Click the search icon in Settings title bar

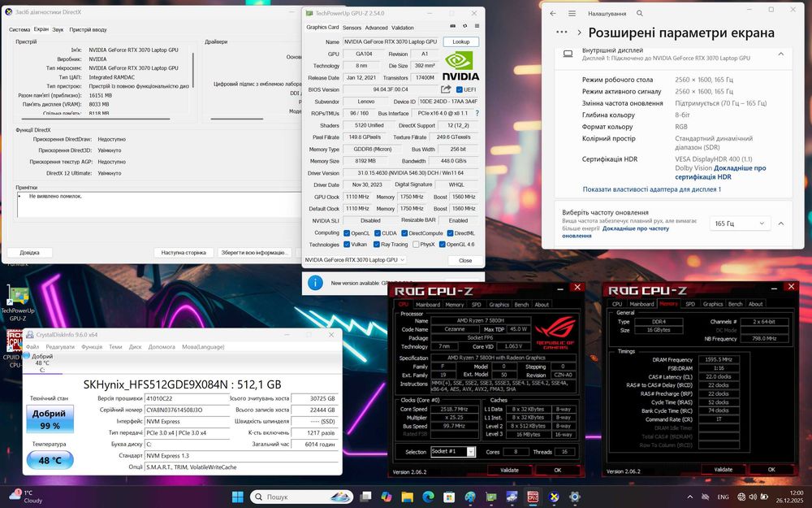(640, 14)
